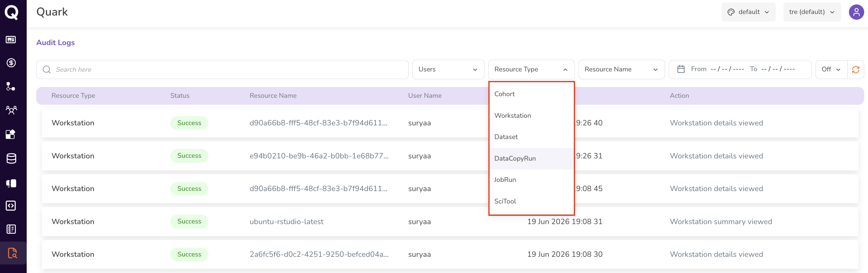Click Workstation cell in 19:08 30 row
Viewport: 868px width, 273px height.
pyautogui.click(x=73, y=254)
